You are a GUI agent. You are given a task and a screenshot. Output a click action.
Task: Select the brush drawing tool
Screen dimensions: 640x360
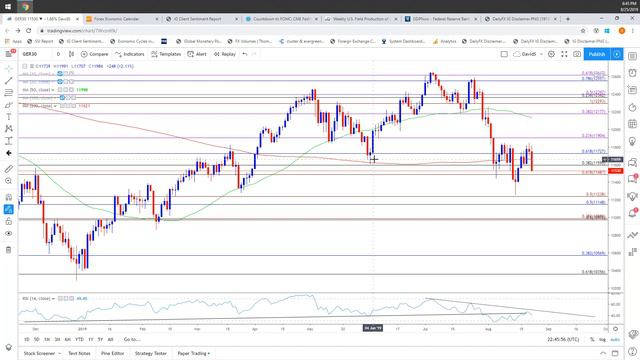pos(9,105)
